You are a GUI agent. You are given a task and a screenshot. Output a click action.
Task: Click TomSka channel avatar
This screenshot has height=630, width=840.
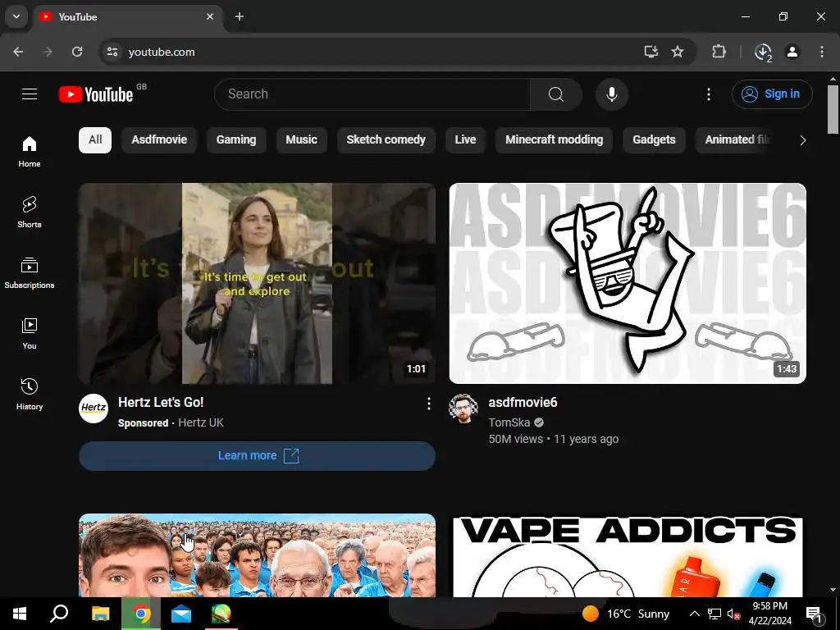pyautogui.click(x=463, y=409)
